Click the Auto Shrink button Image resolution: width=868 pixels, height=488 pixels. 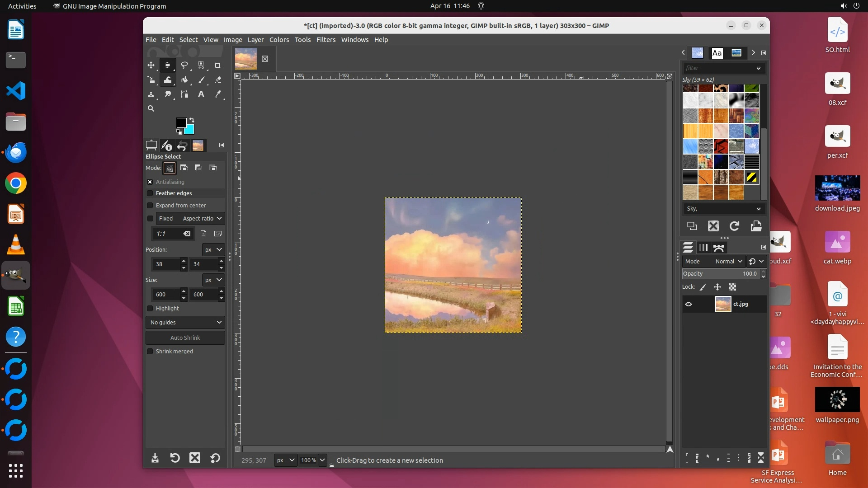coord(185,338)
